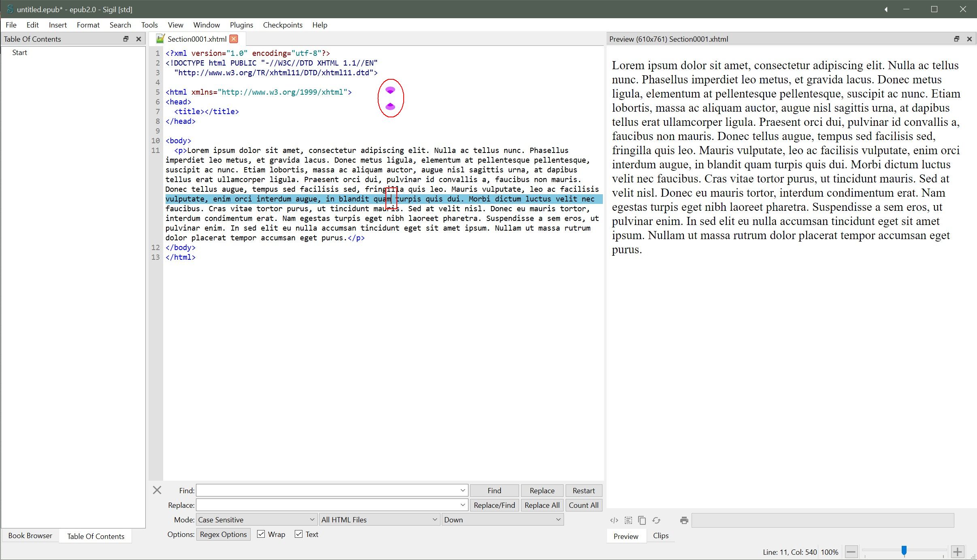
Task: Click title bar left-arrow icon
Action: 886,9
